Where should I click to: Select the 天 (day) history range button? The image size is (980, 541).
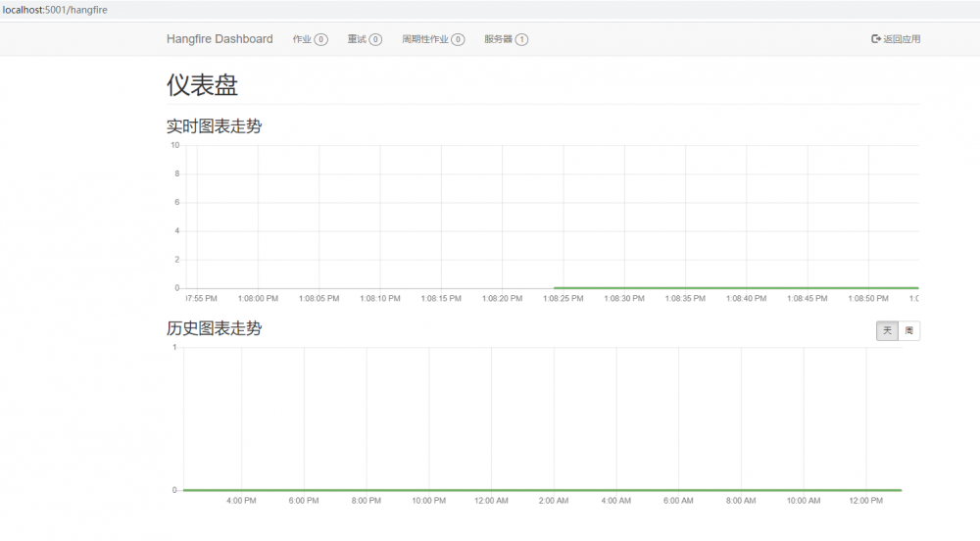[x=887, y=330]
